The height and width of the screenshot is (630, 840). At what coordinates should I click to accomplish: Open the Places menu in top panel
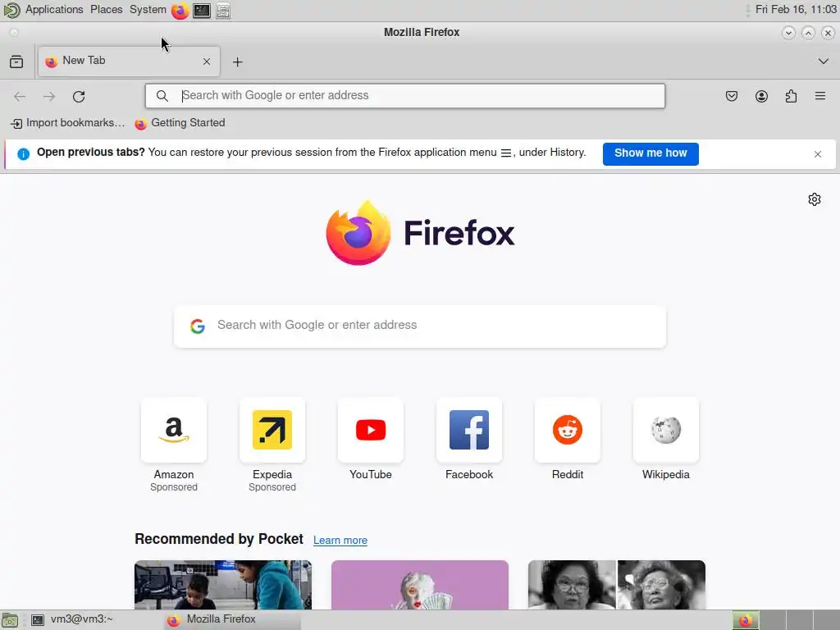pyautogui.click(x=106, y=10)
